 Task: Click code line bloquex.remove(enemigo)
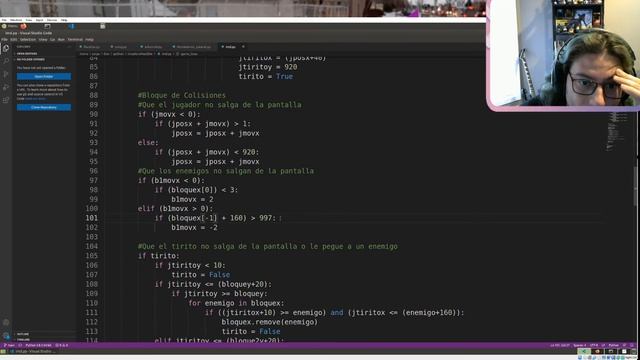tap(269, 322)
